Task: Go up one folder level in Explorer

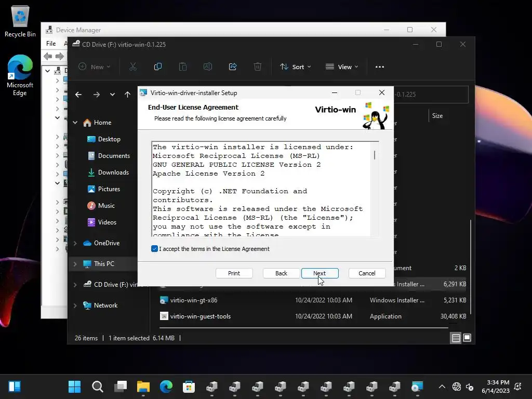Action: pyautogui.click(x=127, y=95)
